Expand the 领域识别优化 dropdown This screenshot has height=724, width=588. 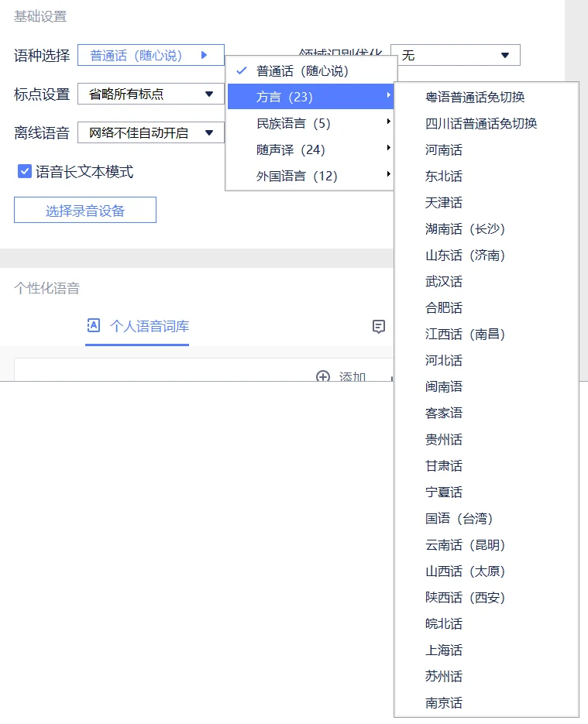455,56
